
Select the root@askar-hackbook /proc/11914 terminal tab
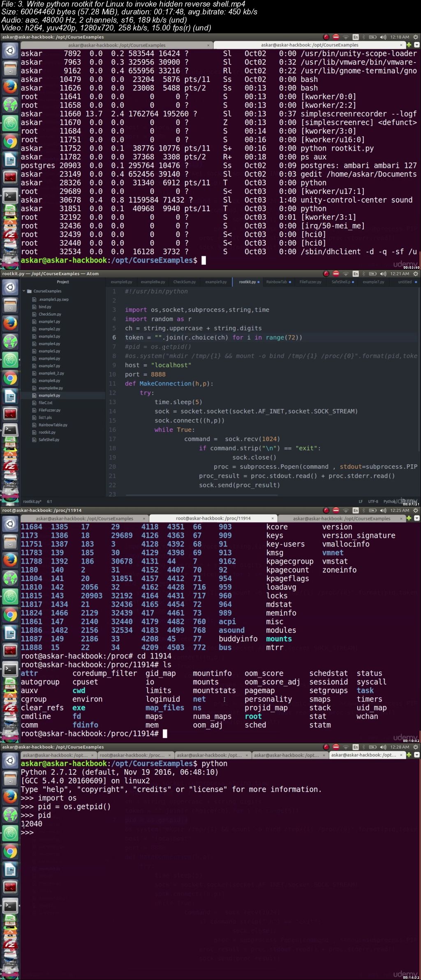(213, 519)
